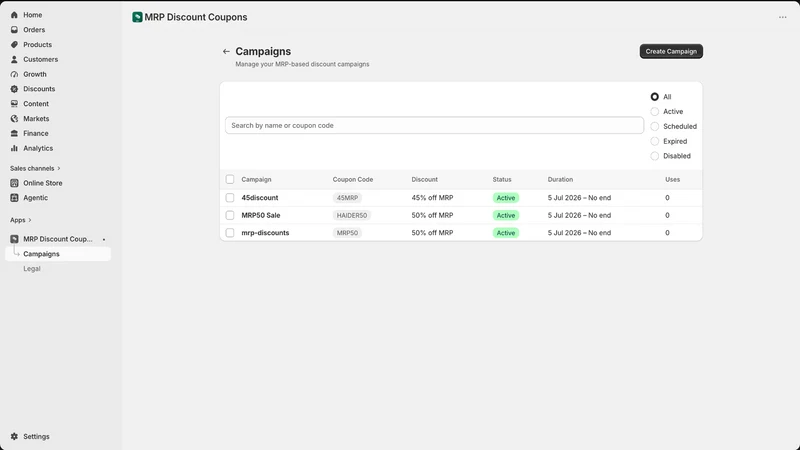Image resolution: width=800 pixels, height=450 pixels.
Task: Expand the Sales channels section chevron
Action: click(x=59, y=168)
